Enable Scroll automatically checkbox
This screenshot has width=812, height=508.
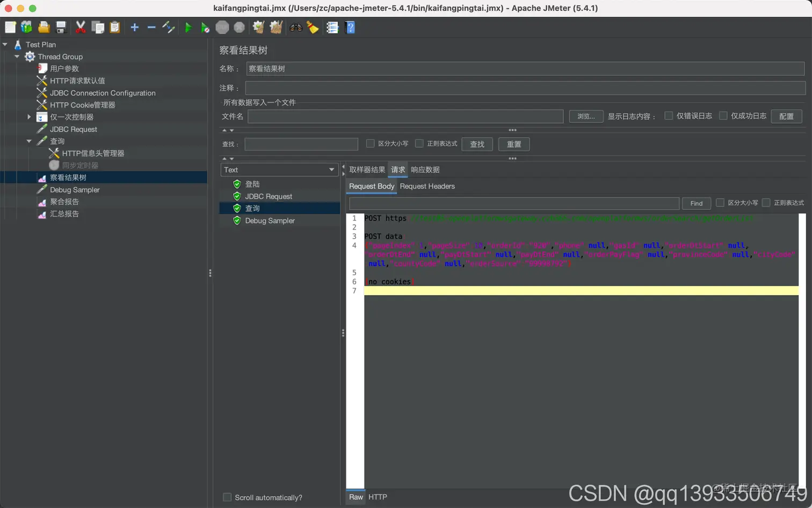[x=227, y=497]
